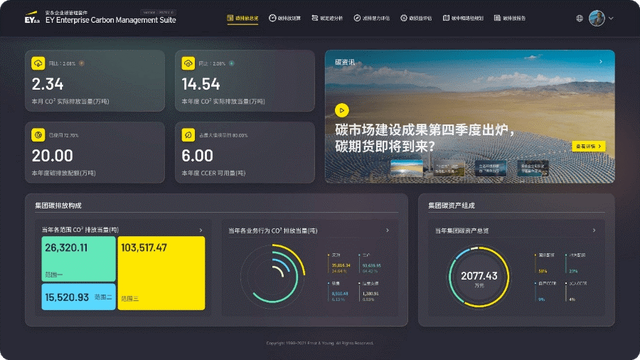Click the yellow 103,517.47 scope three tile
640x360 pixels.
point(161,273)
